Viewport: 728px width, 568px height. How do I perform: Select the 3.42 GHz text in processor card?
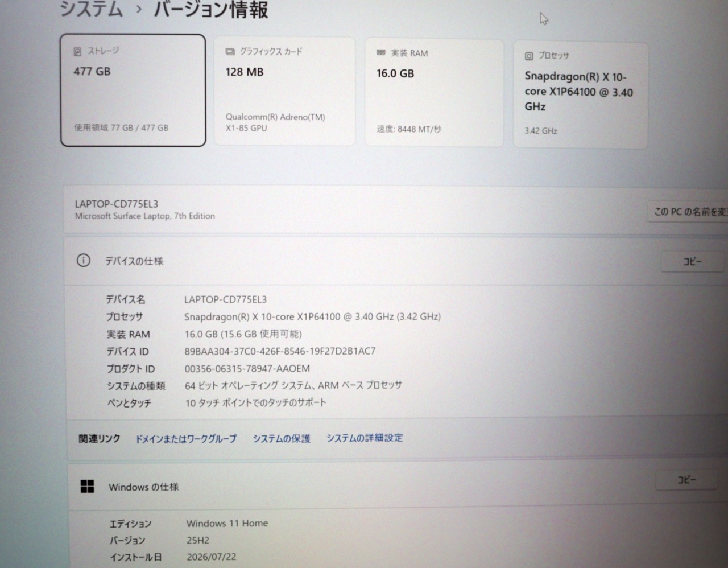[541, 131]
